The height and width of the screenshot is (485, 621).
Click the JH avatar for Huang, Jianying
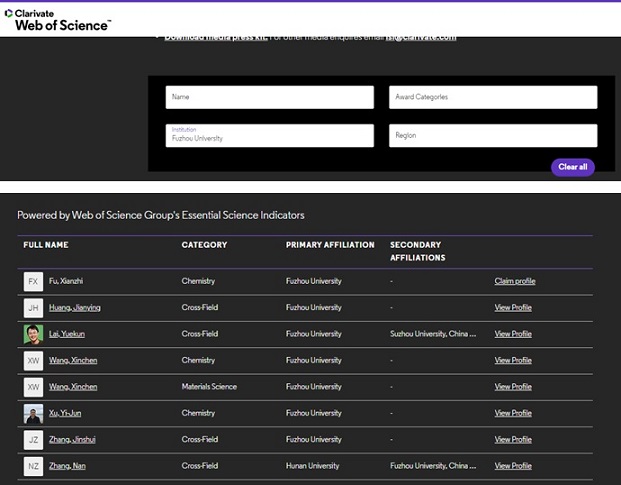pyautogui.click(x=33, y=308)
